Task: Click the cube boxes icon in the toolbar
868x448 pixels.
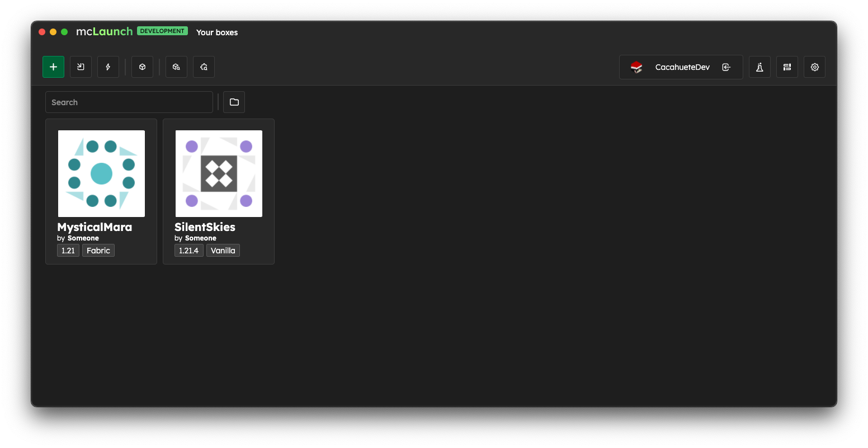Action: [142, 67]
